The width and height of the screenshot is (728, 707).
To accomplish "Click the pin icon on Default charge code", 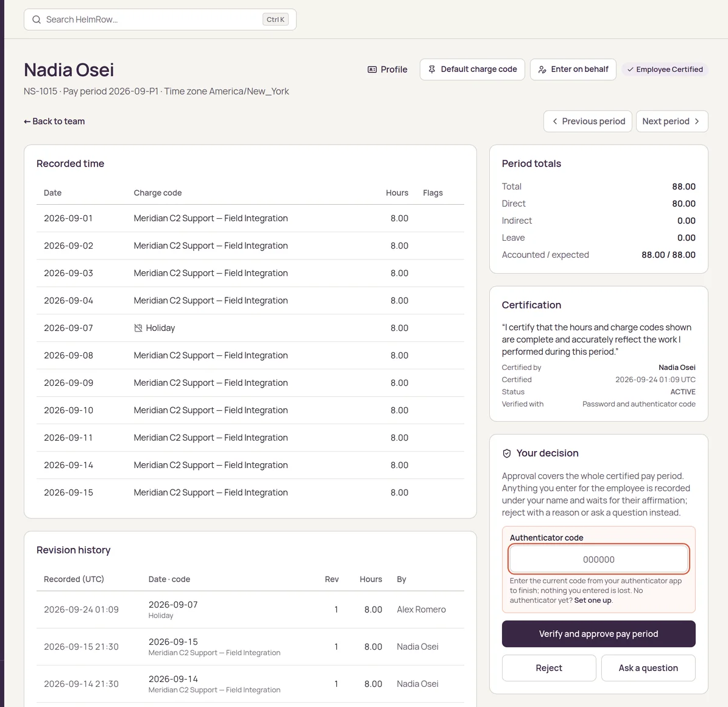I will pyautogui.click(x=432, y=69).
